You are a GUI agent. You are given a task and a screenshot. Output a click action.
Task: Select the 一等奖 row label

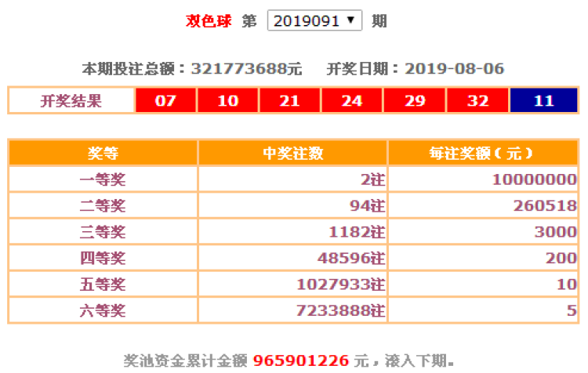point(103,179)
